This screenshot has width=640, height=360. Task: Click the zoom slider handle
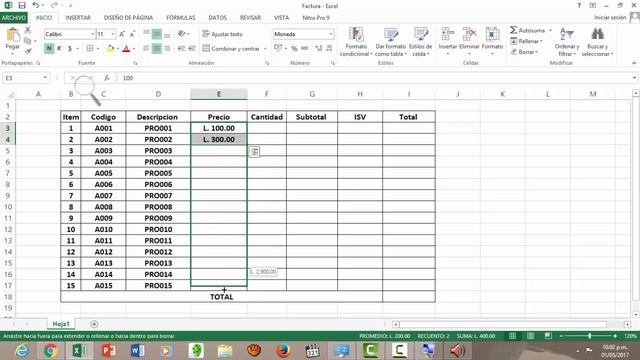coord(589,336)
